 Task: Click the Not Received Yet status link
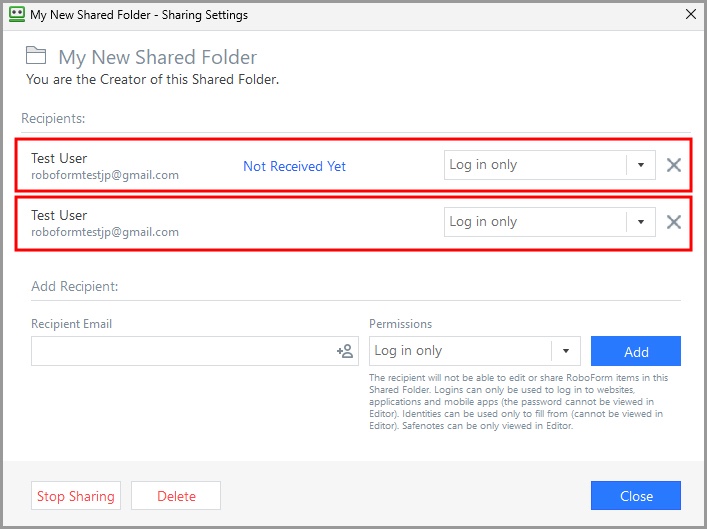[294, 166]
